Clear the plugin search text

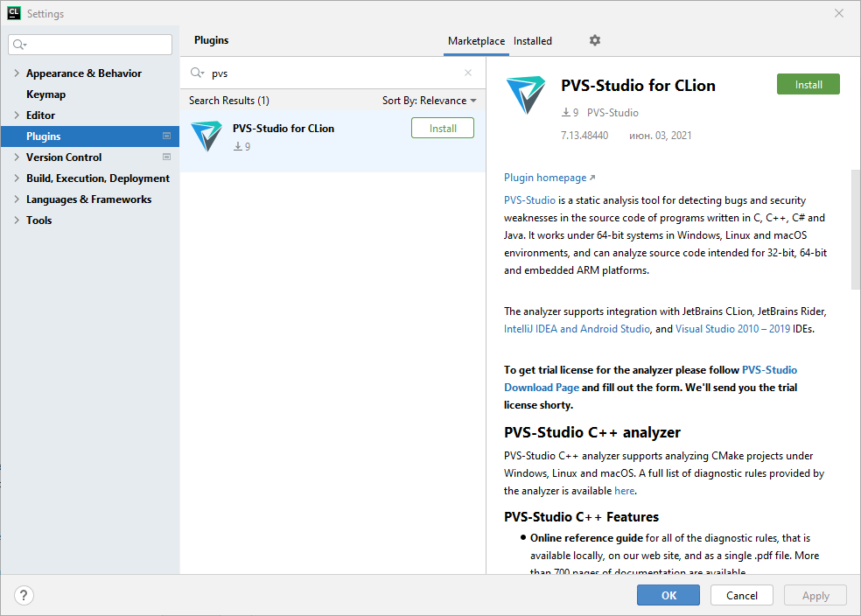coord(468,73)
